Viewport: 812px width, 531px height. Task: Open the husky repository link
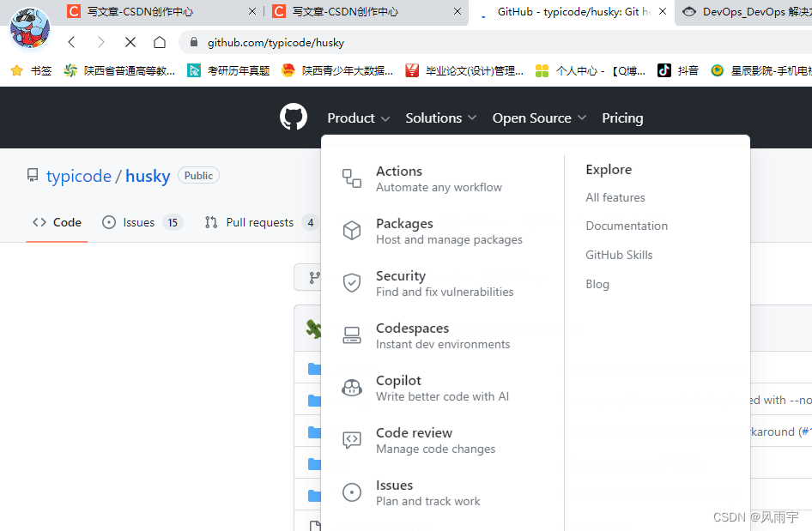[148, 176]
